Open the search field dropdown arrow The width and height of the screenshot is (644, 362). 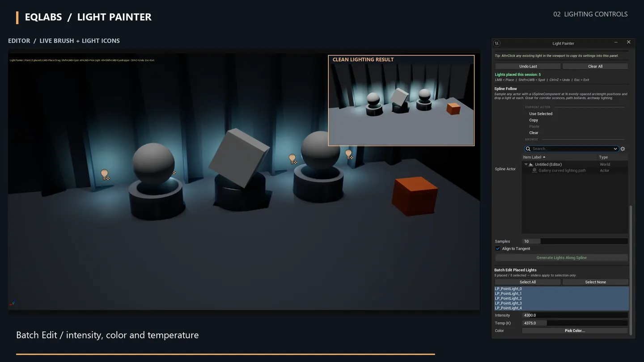coord(615,149)
